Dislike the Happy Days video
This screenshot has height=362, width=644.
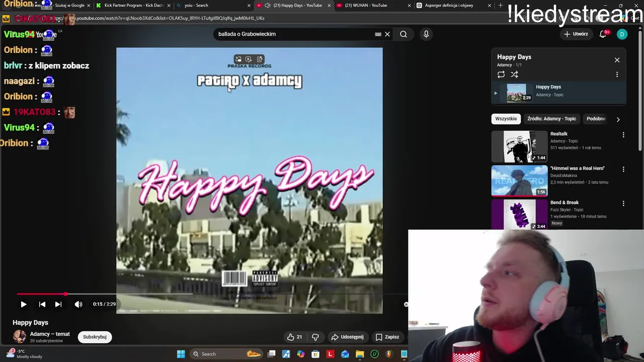[x=315, y=337]
